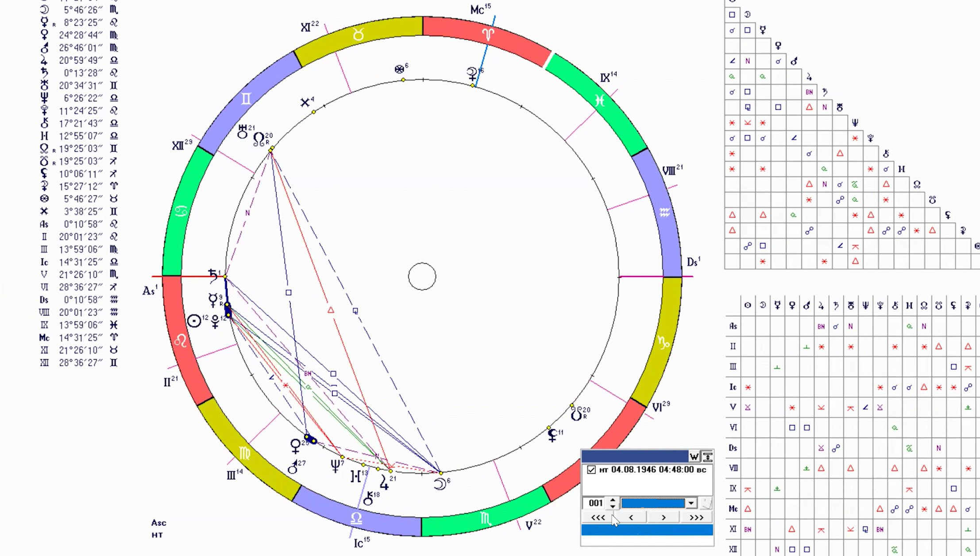The height and width of the screenshot is (556, 980).
Task: Click the W button in the chart control panel
Action: [694, 456]
